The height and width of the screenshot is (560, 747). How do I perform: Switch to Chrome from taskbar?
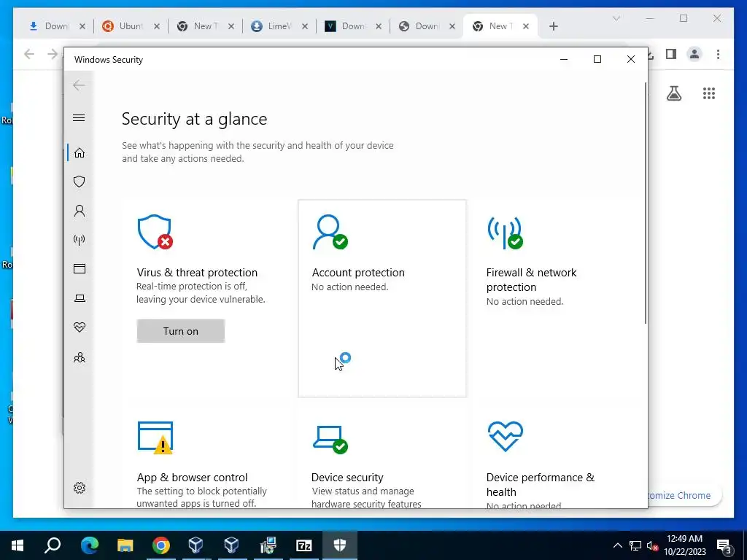pos(161,545)
